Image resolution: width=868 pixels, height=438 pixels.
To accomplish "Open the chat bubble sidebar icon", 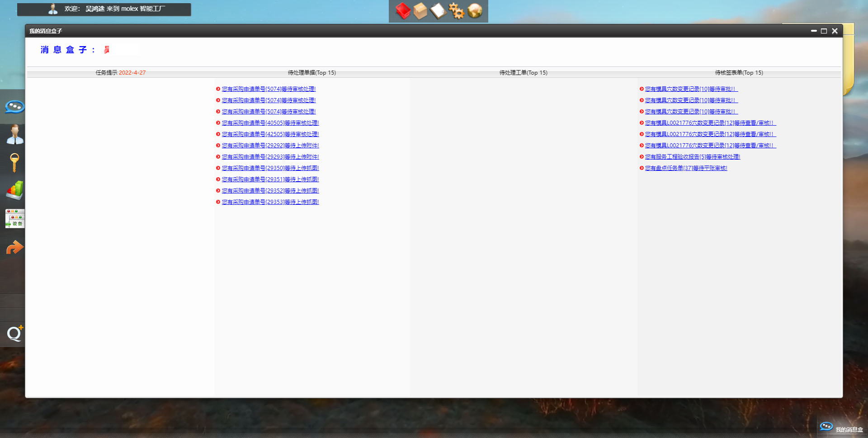I will tap(14, 107).
